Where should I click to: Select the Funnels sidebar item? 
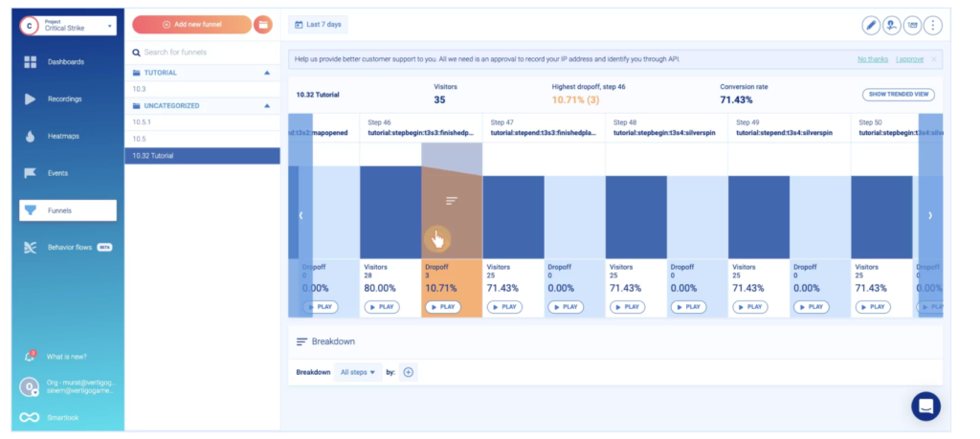tap(68, 210)
